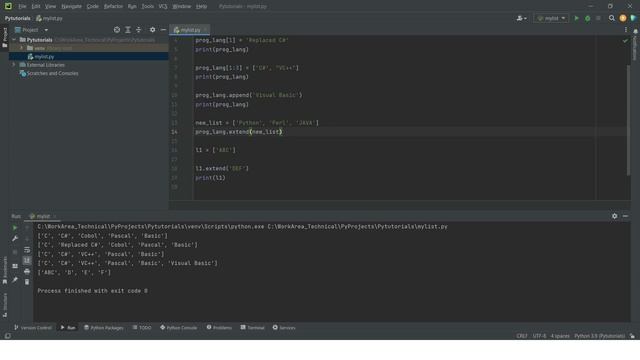This screenshot has height=360, width=640.
Task: Open the Notifications bell on the right strip
Action: click(636, 32)
